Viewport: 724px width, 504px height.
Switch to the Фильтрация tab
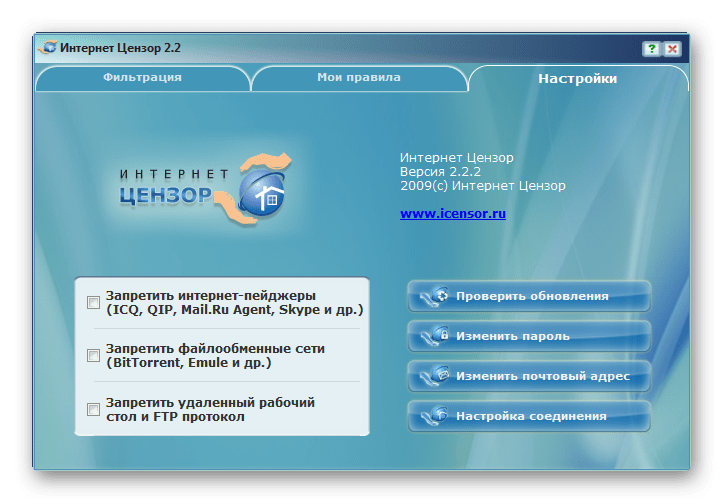click(142, 78)
